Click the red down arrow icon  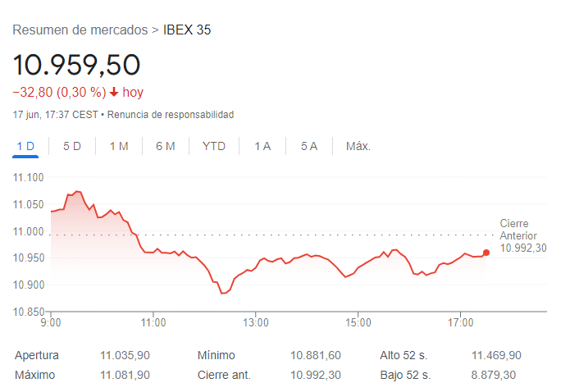114,93
